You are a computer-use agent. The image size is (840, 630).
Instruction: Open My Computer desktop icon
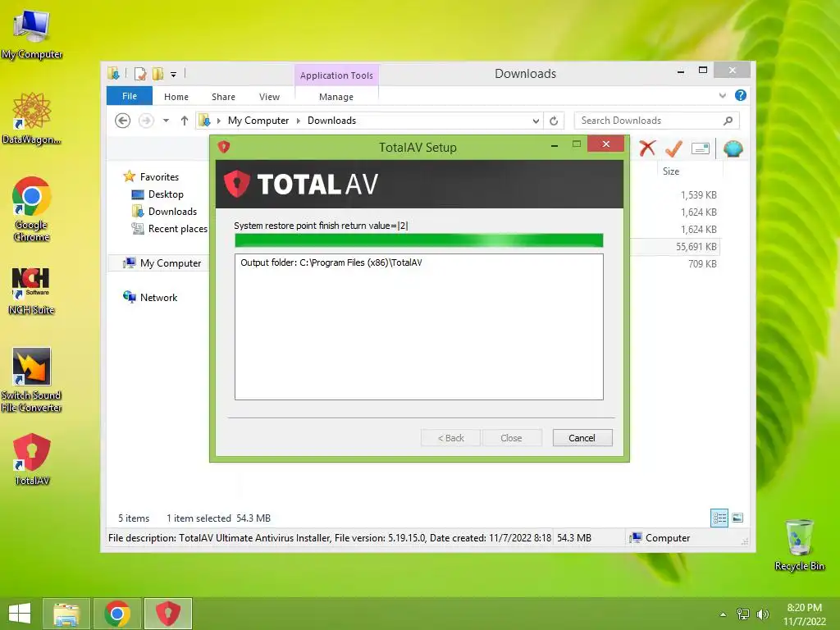tap(32, 34)
